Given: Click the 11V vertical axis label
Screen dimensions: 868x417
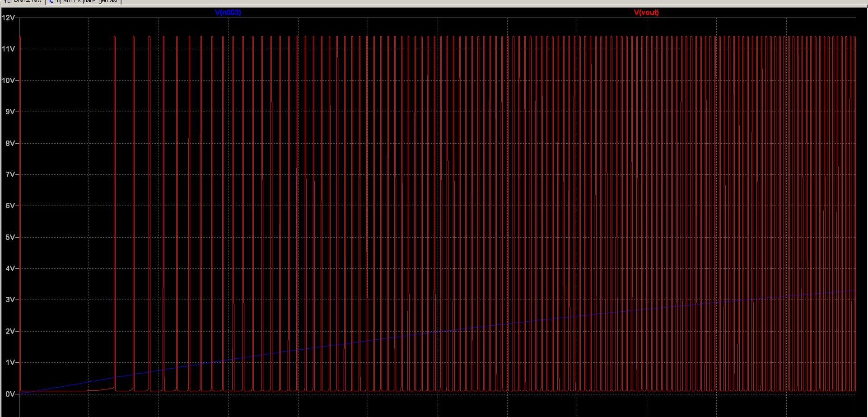Looking at the screenshot, I should pyautogui.click(x=9, y=49).
